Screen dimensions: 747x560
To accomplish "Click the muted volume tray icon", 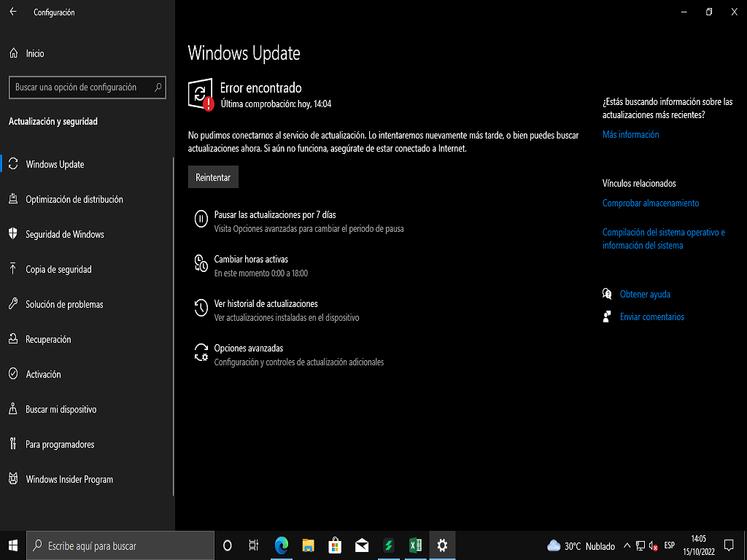I will click(654, 546).
